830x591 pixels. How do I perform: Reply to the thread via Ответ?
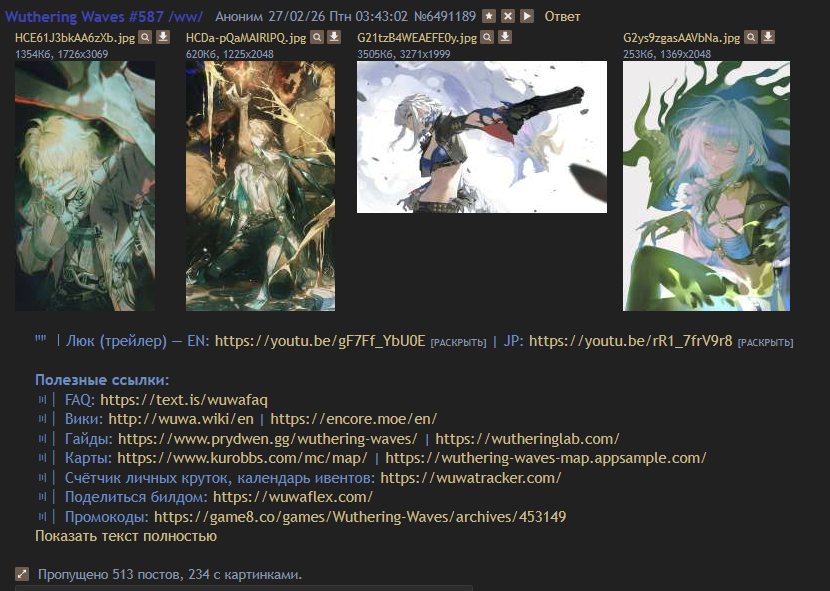click(562, 16)
